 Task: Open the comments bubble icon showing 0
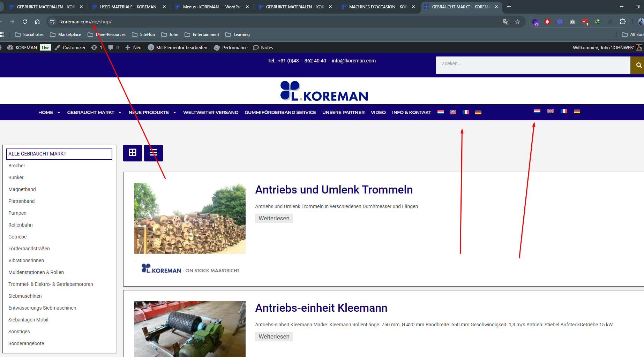(114, 47)
